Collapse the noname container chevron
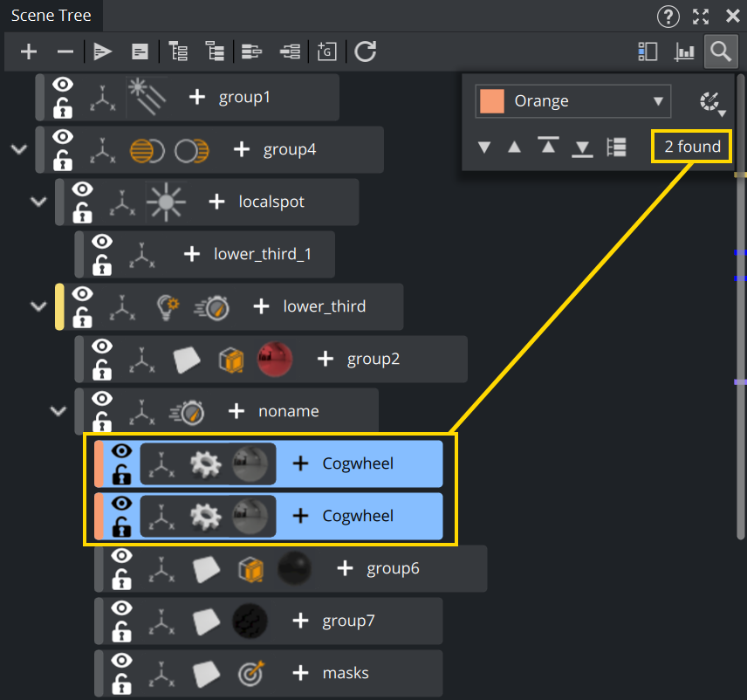The image size is (747, 700). (58, 411)
